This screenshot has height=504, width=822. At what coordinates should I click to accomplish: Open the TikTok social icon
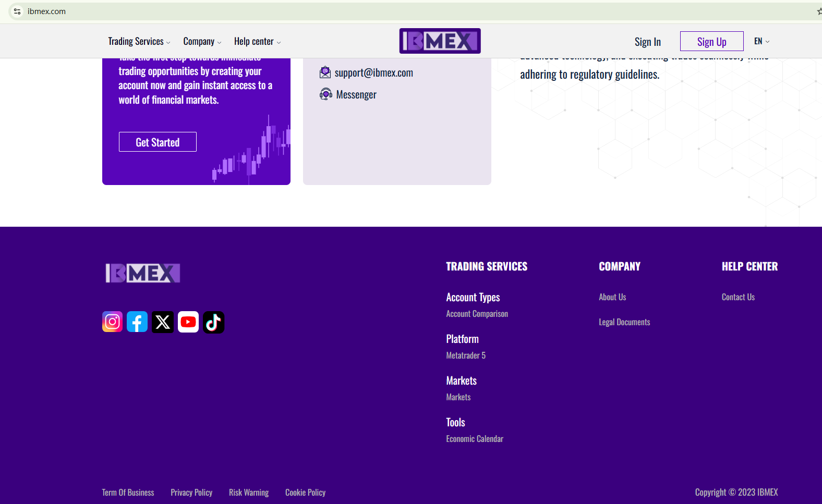(214, 322)
